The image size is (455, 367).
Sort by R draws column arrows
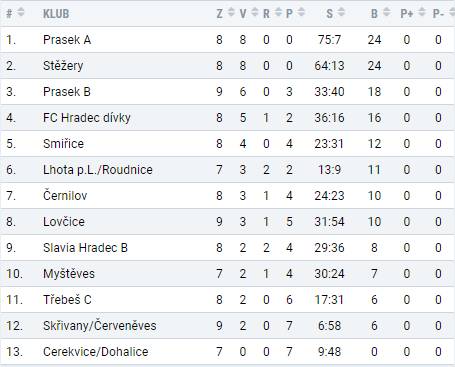click(x=278, y=12)
